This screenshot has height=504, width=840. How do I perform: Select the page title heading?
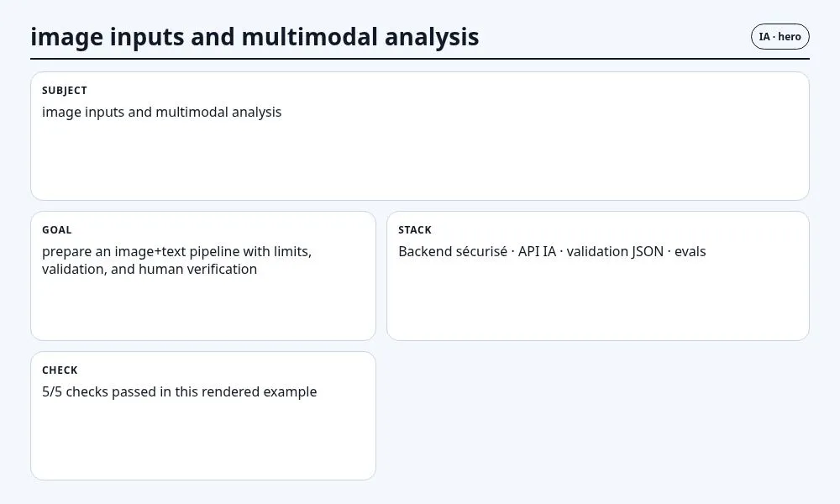tap(255, 37)
